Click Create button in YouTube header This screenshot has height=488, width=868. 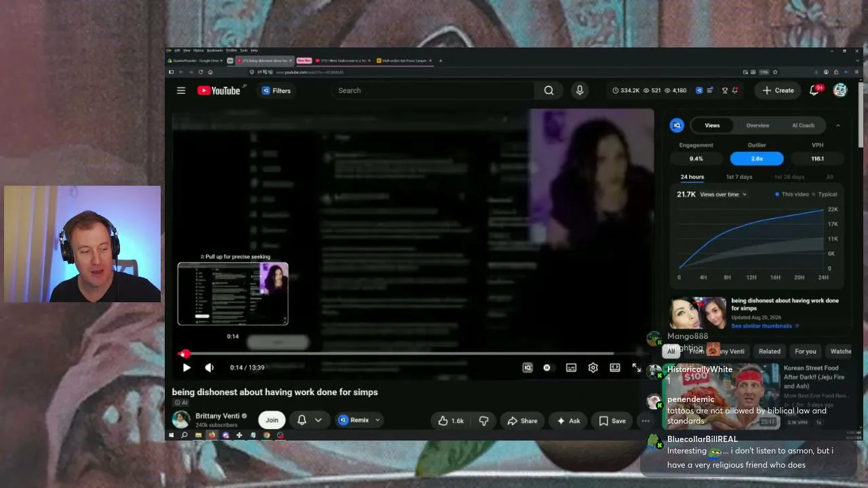(778, 90)
